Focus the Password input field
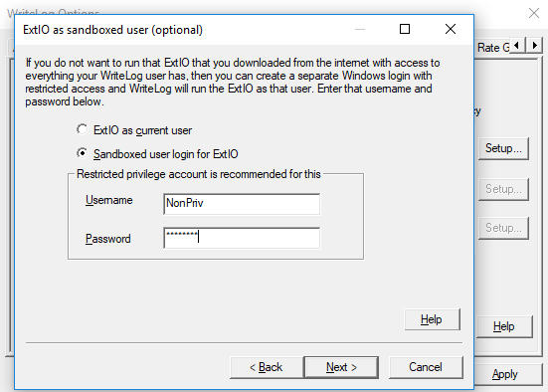Screen dimensions: 548x392 [x=242, y=238]
